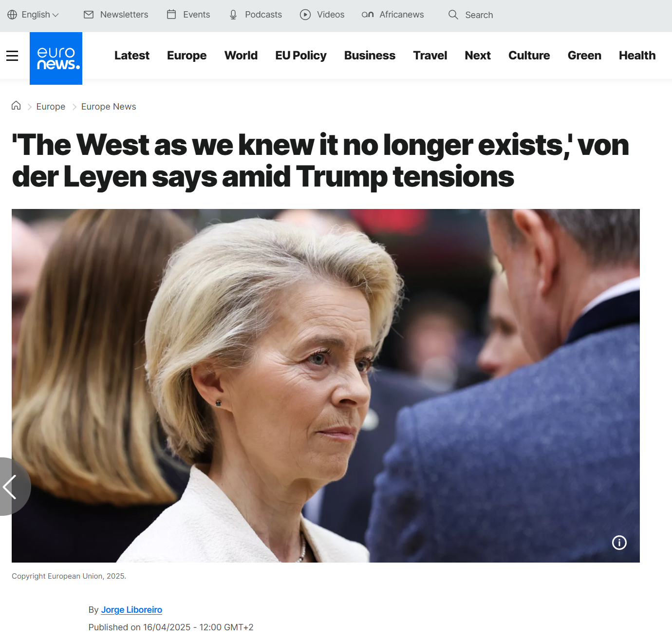This screenshot has height=641, width=672.
Task: Expand the English language dropdown
Action: (33, 15)
